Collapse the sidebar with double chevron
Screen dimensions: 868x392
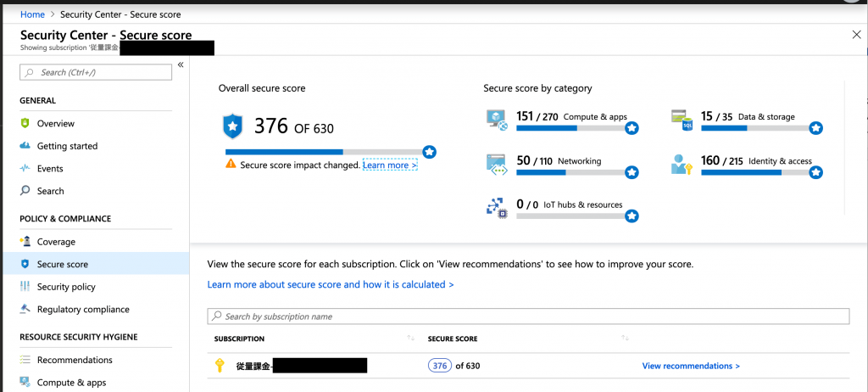tap(181, 64)
